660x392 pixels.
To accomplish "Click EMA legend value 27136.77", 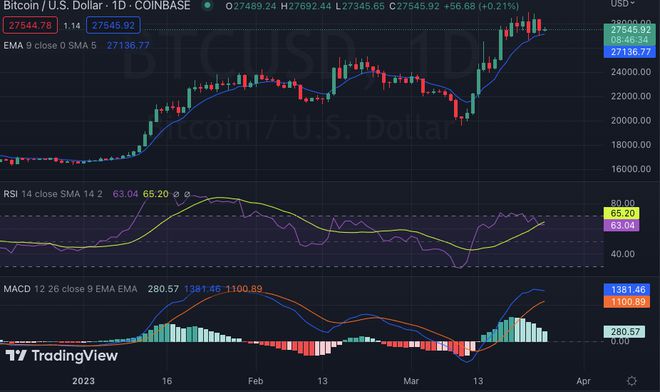I will pos(128,45).
